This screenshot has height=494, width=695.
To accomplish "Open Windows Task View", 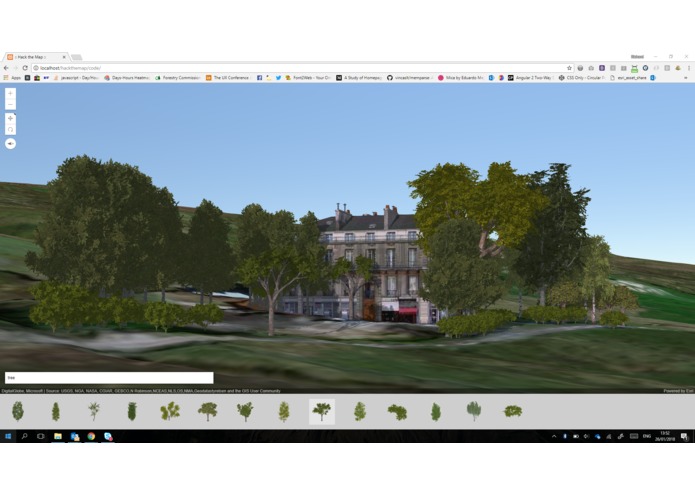I will tap(41, 436).
